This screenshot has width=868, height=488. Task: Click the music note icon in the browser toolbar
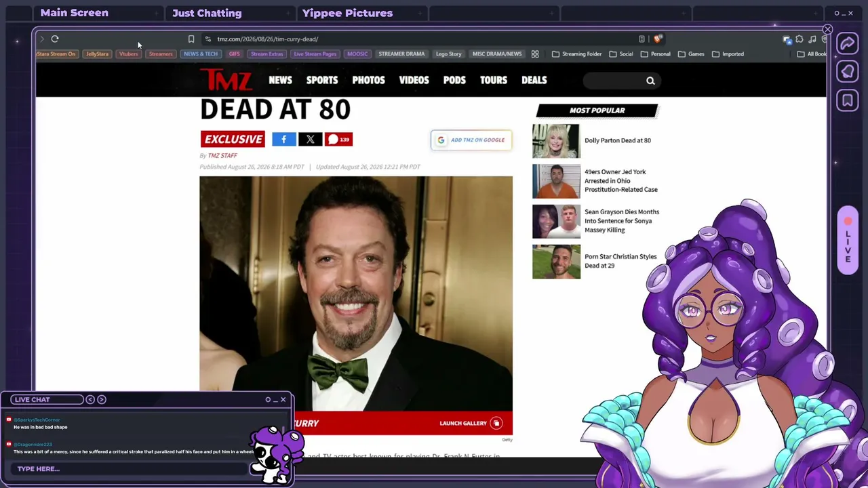click(x=812, y=39)
